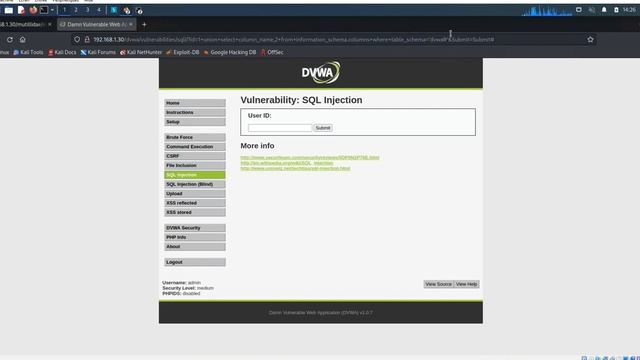Image resolution: width=640 pixels, height=360 pixels.
Task: Open the Kali Forums bookmark
Action: tap(98, 52)
